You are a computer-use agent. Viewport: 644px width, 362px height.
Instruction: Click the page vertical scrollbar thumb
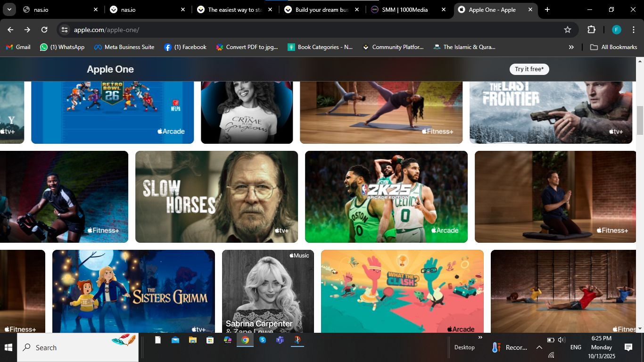(640, 120)
